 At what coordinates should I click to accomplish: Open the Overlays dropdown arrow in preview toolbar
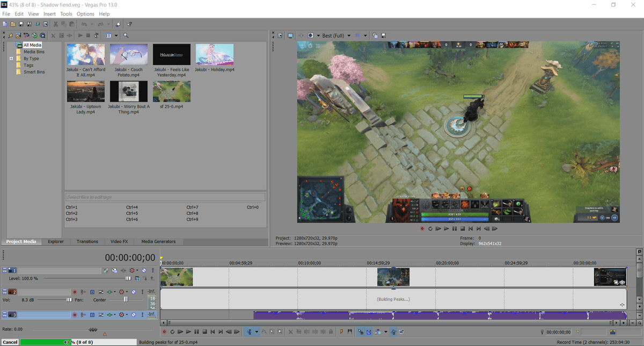click(x=365, y=35)
